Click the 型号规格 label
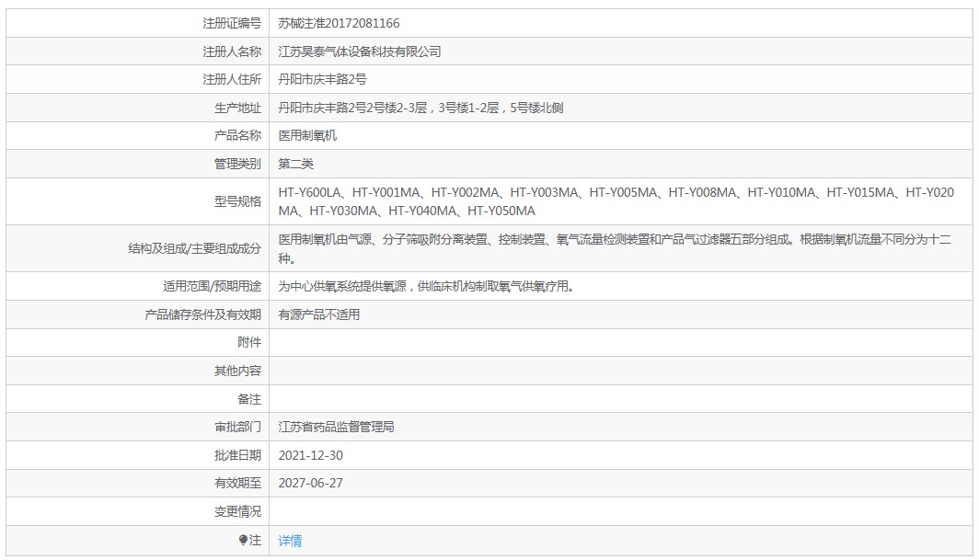The height and width of the screenshot is (560, 979). click(237, 201)
